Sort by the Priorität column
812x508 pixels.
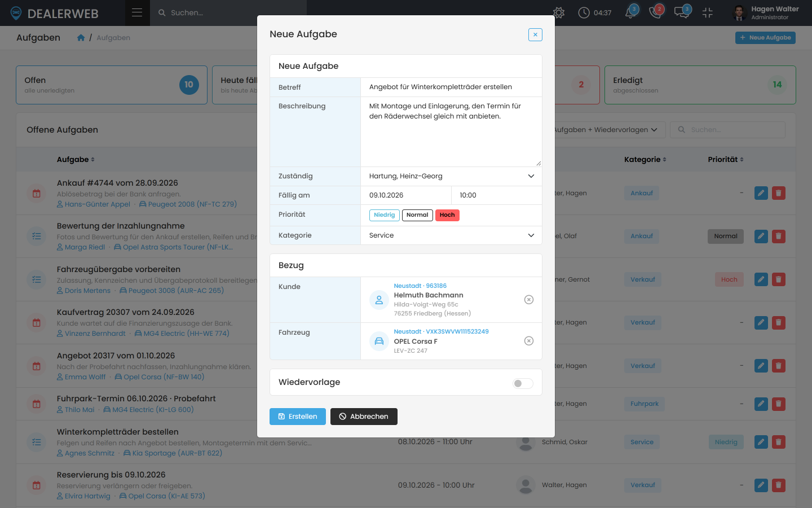tap(726, 160)
